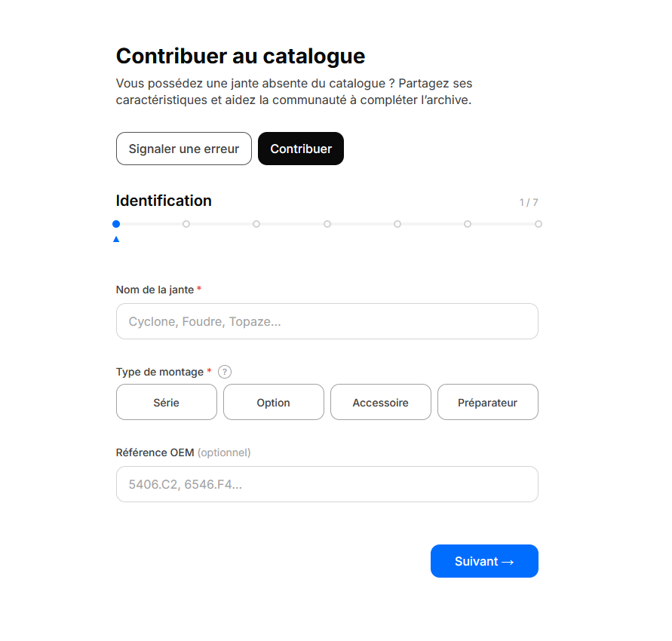Click the Identification section heading
Viewport: 672px width, 641px height.
[x=164, y=201]
